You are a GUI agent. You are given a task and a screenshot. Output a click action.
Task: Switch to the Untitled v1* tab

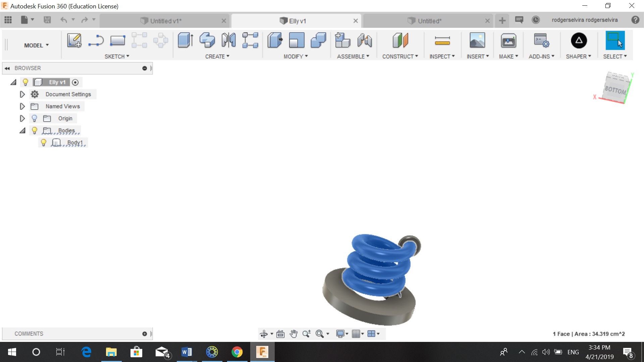tap(166, 21)
